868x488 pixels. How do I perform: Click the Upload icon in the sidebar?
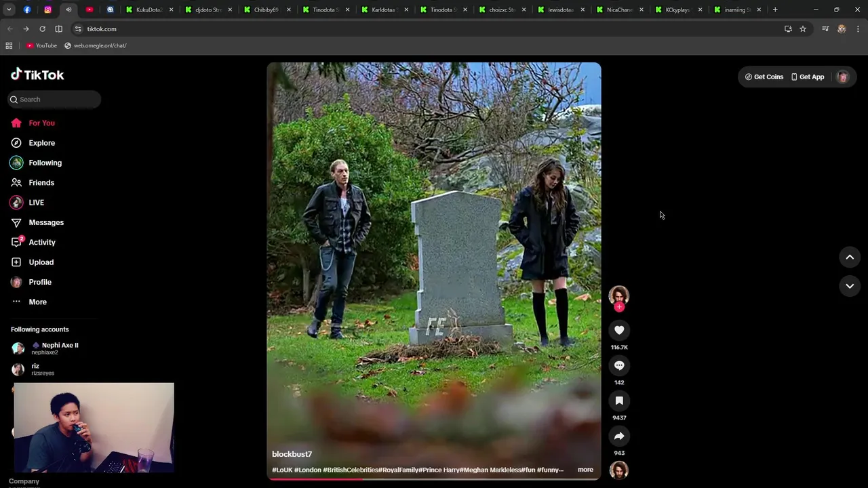16,262
